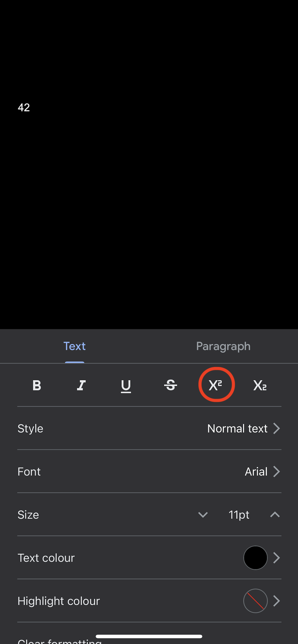Expand the Font selection chevron
Screen dimensions: 298x644
(x=276, y=471)
